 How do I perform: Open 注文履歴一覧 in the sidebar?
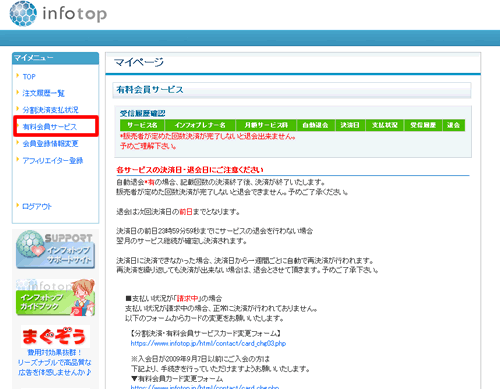tap(43, 93)
